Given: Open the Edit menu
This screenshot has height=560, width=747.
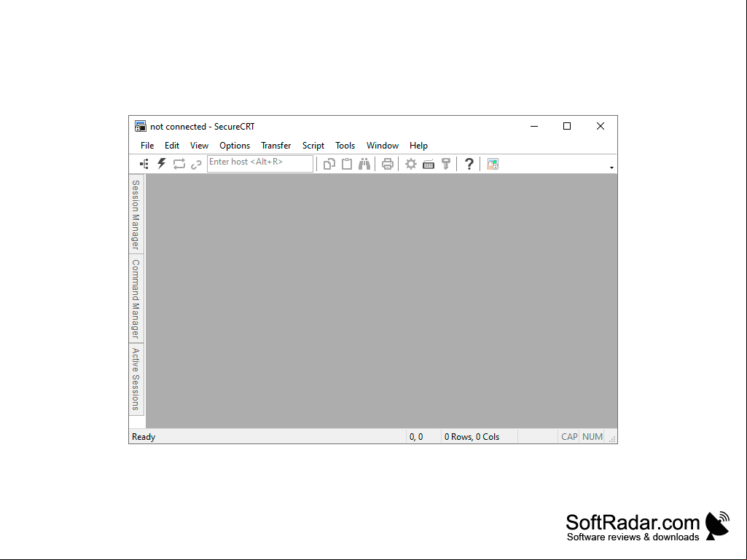Looking at the screenshot, I should pos(172,146).
